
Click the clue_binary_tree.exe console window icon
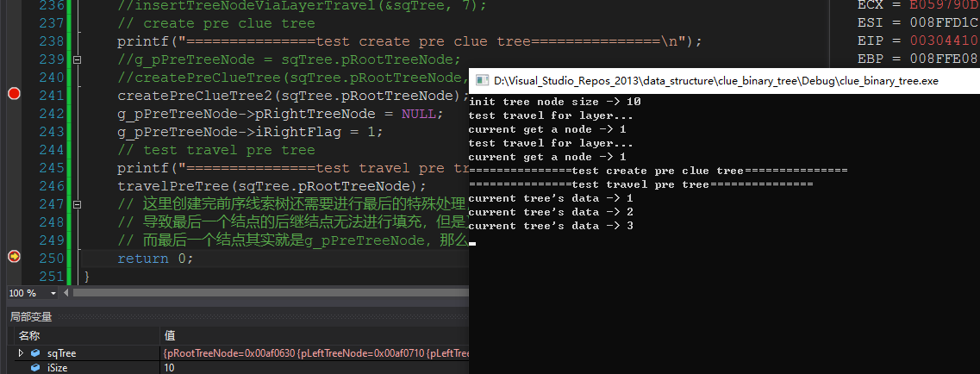(x=482, y=80)
